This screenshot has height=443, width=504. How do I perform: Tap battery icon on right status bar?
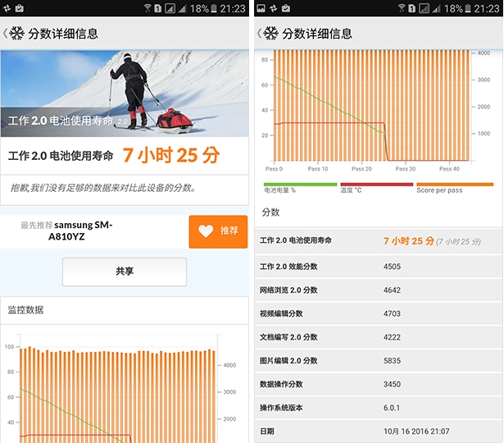(468, 8)
